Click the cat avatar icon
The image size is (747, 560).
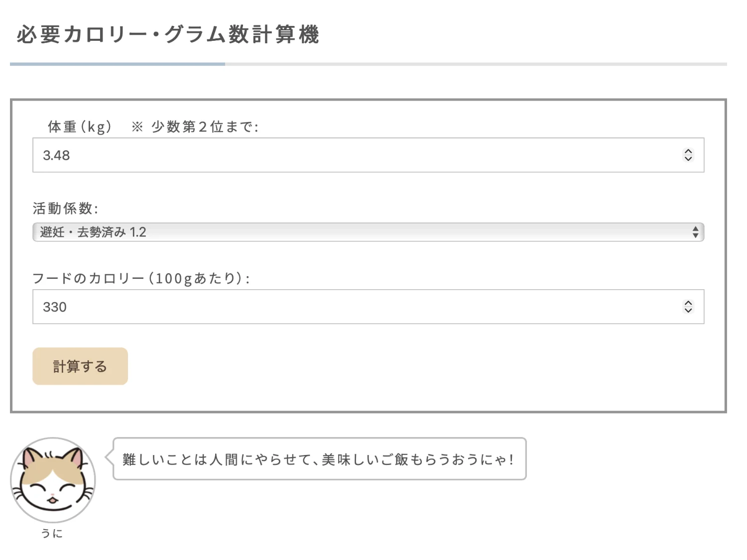tap(53, 480)
